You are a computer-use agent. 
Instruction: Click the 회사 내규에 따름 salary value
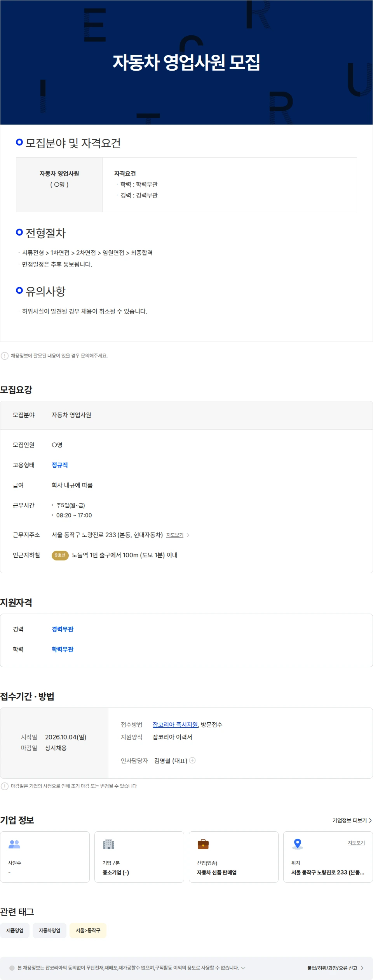[72, 485]
